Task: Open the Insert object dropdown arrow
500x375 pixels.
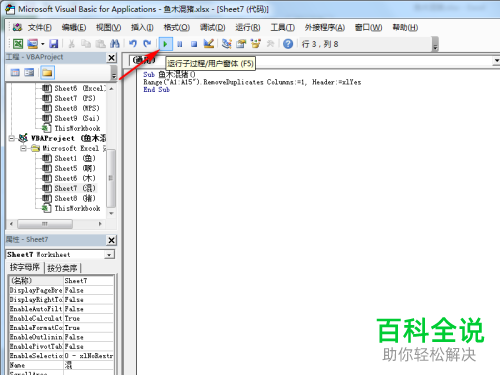Action: coord(42,44)
